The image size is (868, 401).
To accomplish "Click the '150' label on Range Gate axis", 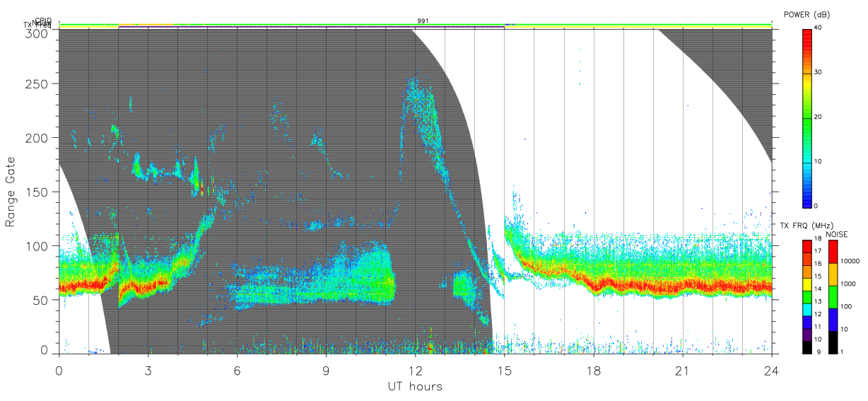I will [x=37, y=192].
